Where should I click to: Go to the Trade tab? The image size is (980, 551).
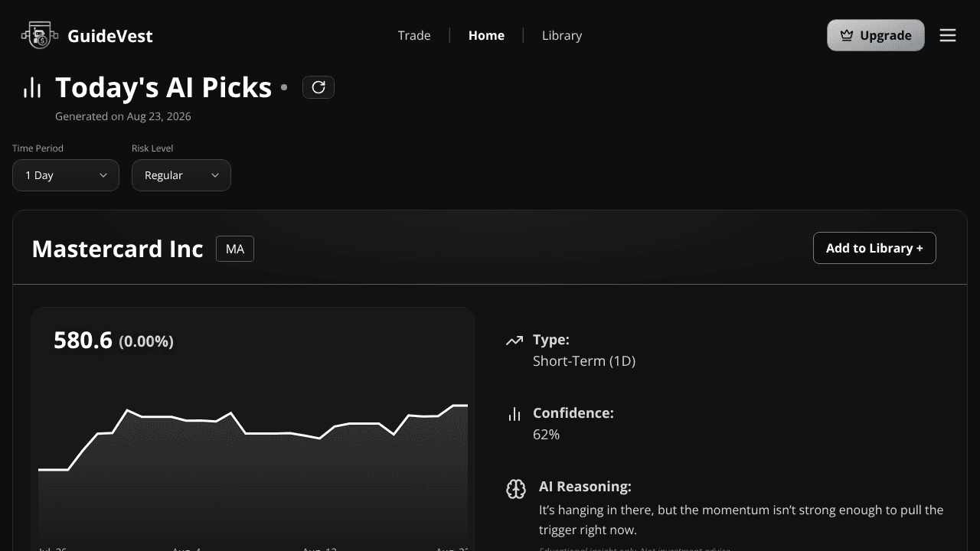tap(414, 35)
